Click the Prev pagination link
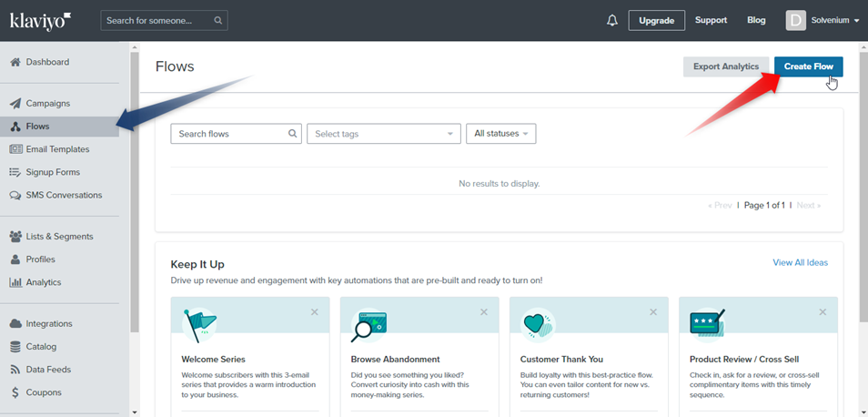This screenshot has height=417, width=868. [720, 206]
